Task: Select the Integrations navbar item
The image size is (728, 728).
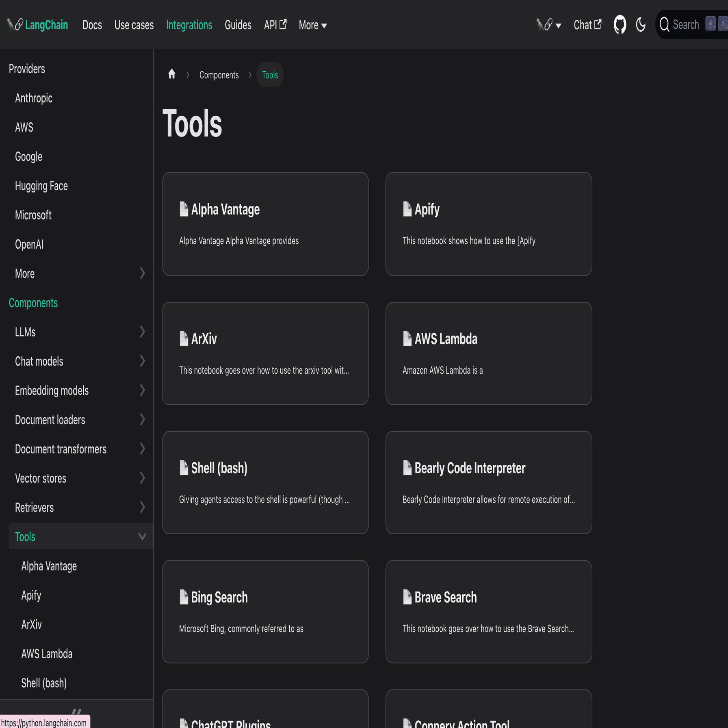Action: [189, 25]
